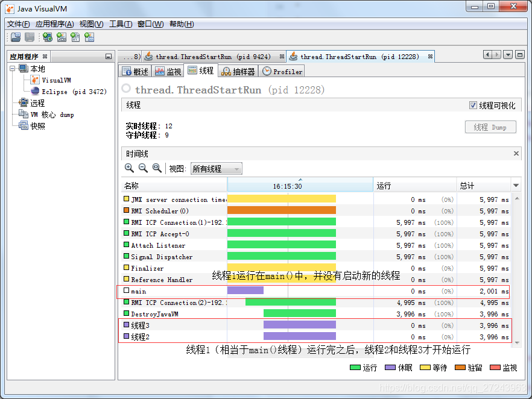Open the 应用程序(A) menu
The image size is (532, 399).
pos(54,24)
